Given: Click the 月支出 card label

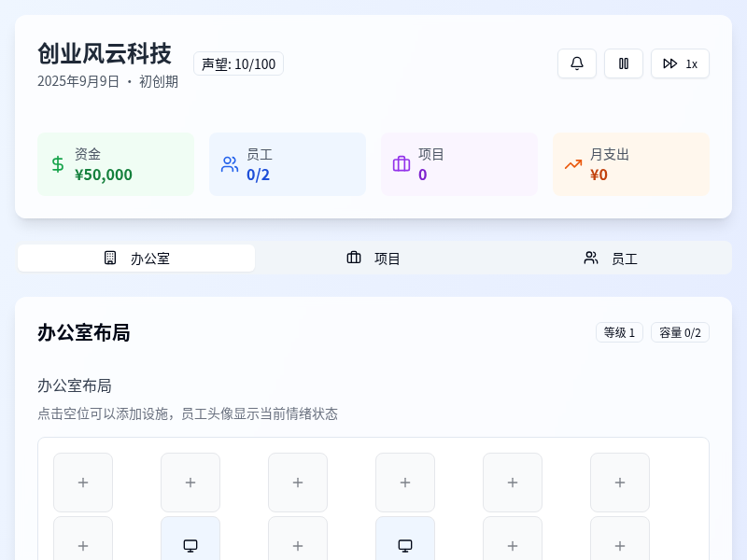Looking at the screenshot, I should [610, 154].
